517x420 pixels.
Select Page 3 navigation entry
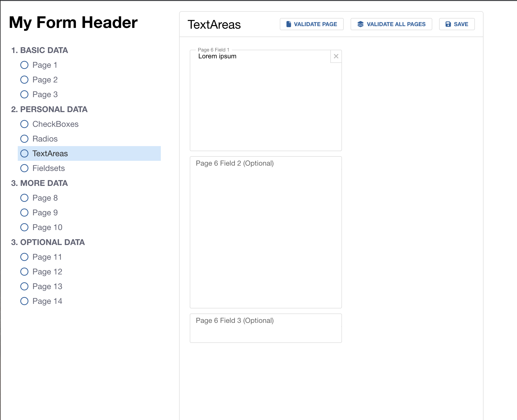tap(89, 94)
